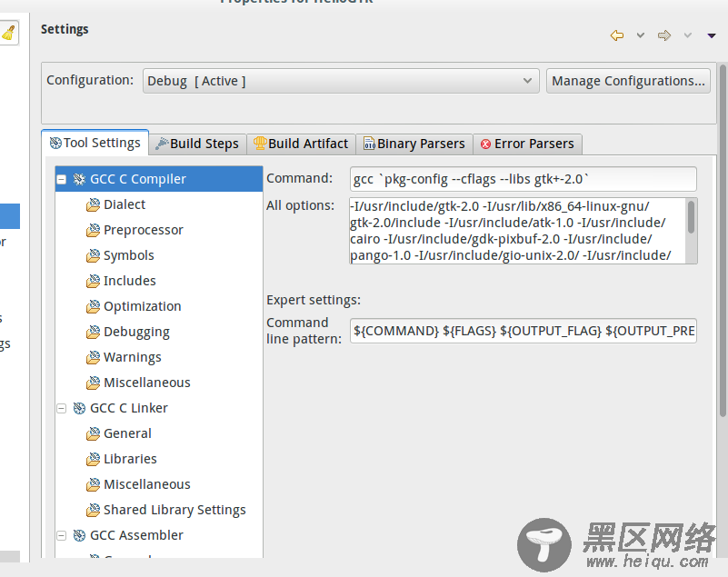Collapse the GCC C Linker tree node
728x577 pixels.
(x=61, y=408)
